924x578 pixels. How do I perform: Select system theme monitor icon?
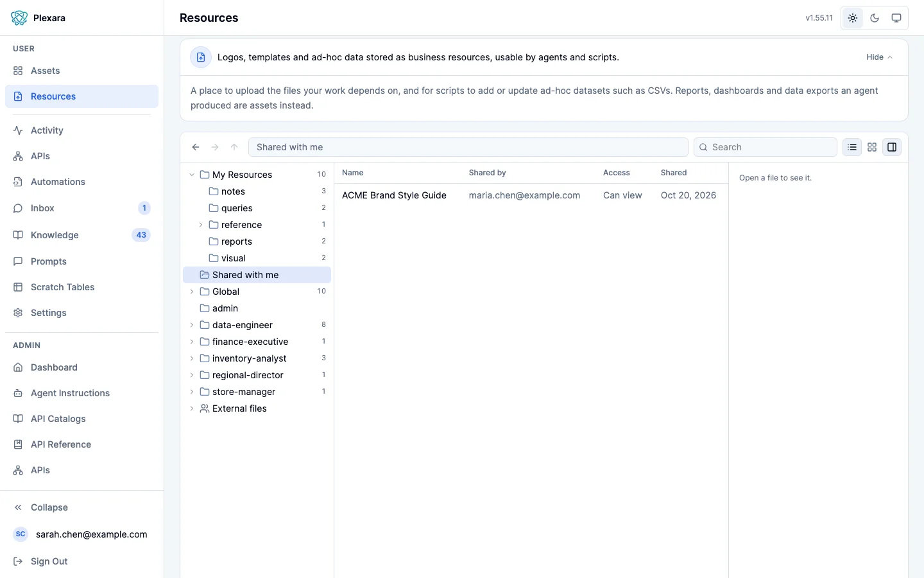tap(896, 18)
